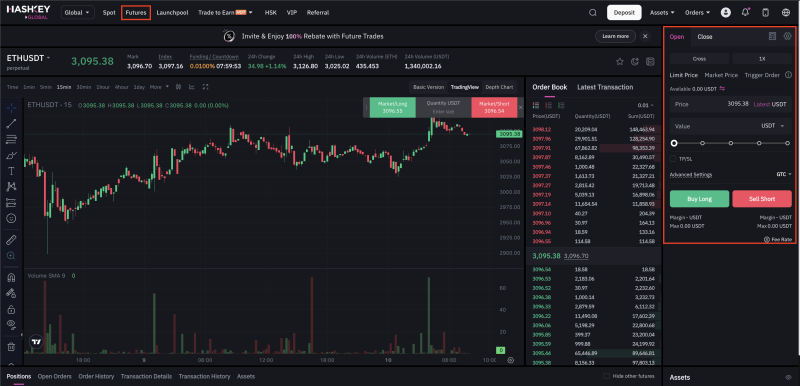This screenshot has width=800, height=386.
Task: Go to Launchpool page
Action: tap(172, 13)
